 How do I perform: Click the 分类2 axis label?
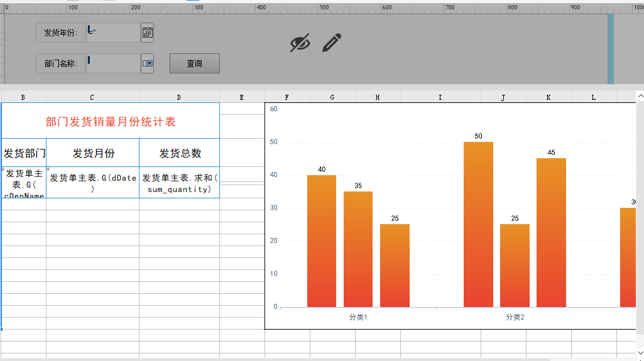click(x=515, y=317)
